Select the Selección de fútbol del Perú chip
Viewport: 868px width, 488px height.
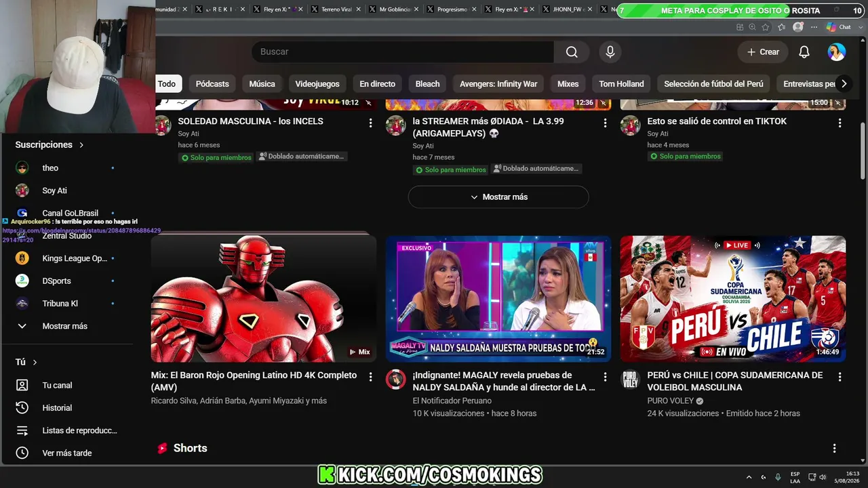(713, 84)
